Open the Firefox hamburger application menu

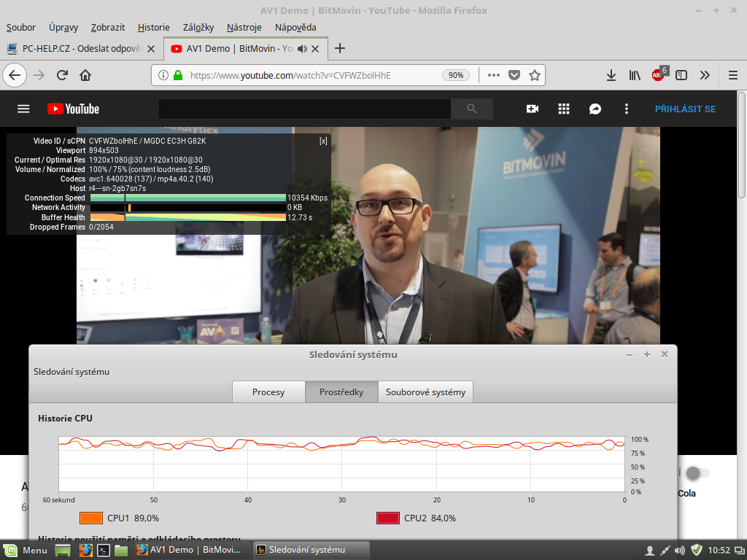click(733, 75)
